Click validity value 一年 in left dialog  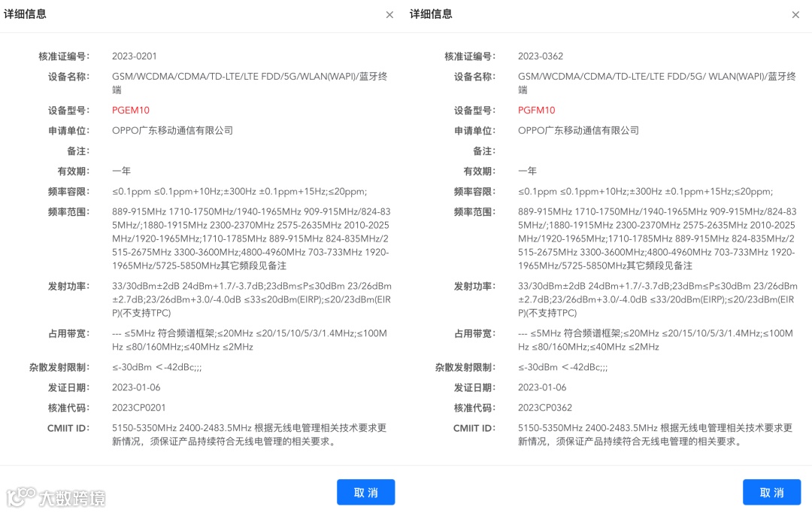121,171
